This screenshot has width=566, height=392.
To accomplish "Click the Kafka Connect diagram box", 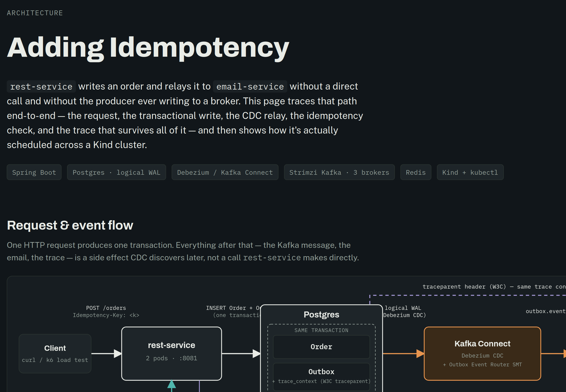I will [x=482, y=353].
